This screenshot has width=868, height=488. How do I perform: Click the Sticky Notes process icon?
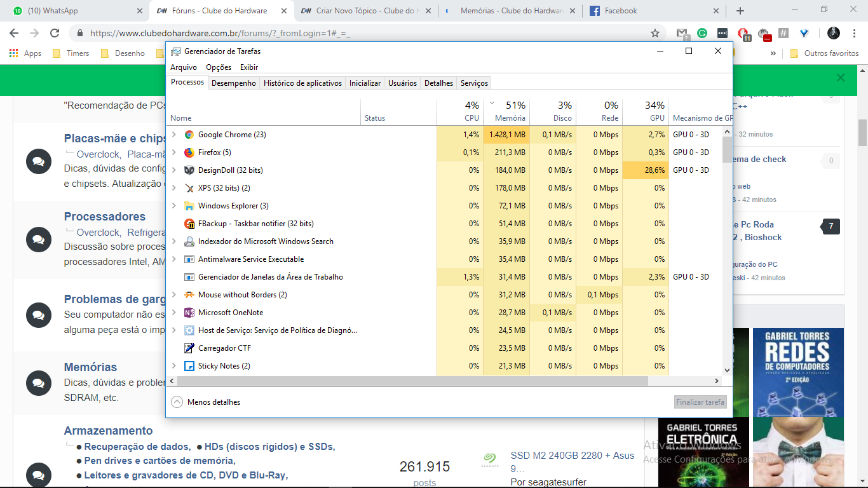point(189,366)
